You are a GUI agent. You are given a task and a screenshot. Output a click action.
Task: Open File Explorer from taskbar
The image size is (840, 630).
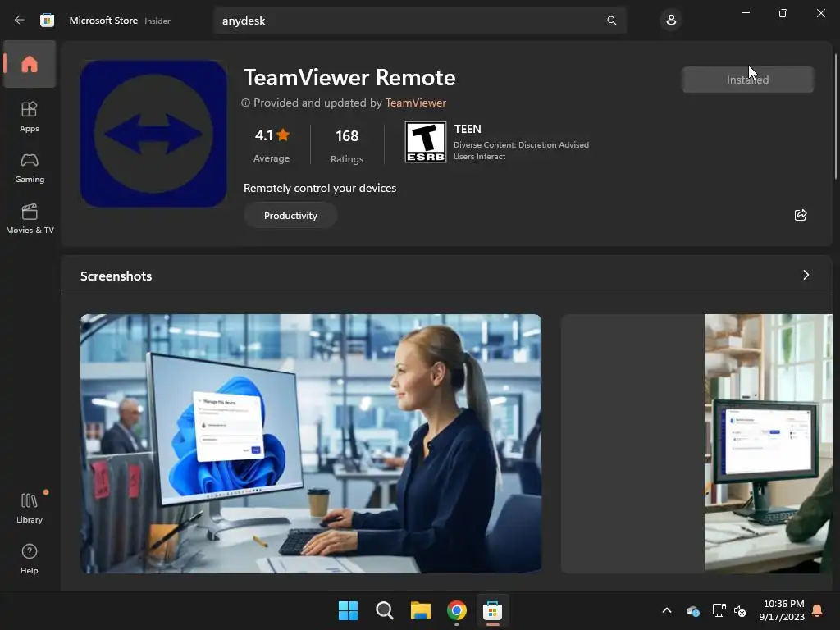421,610
